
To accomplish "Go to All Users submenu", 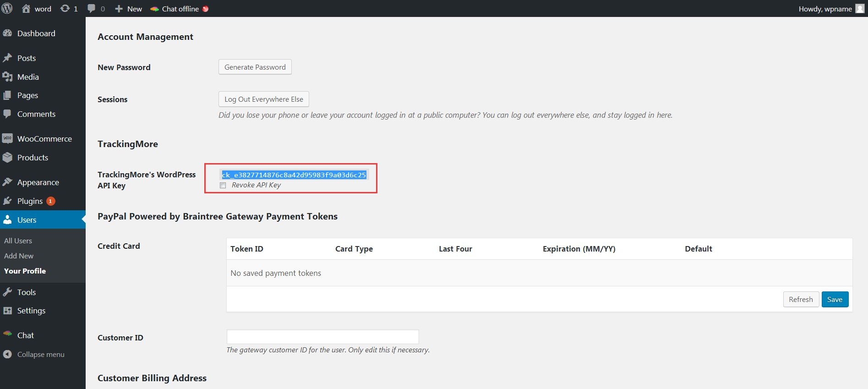I will (18, 241).
